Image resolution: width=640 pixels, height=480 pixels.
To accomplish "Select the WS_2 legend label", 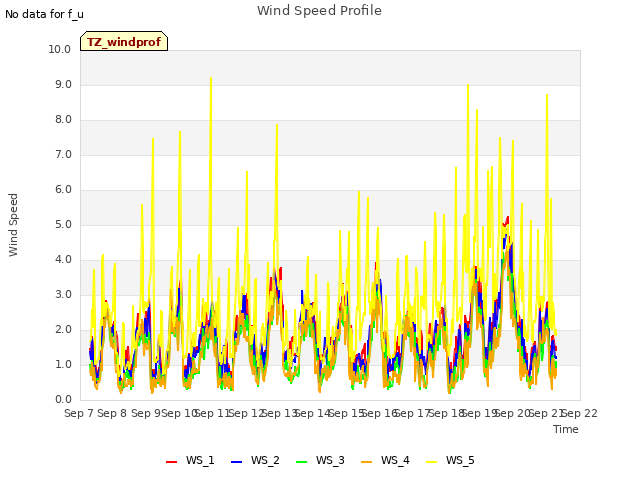I will click(x=265, y=460).
